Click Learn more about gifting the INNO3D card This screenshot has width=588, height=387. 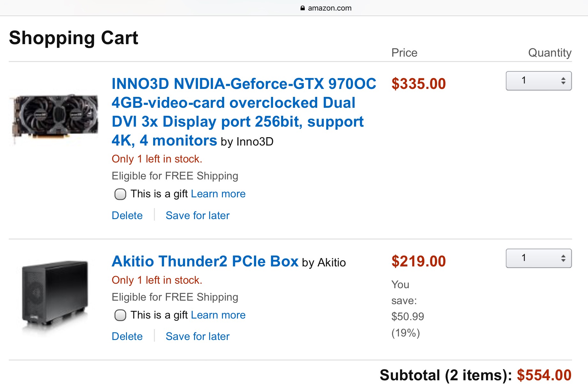pyautogui.click(x=218, y=194)
